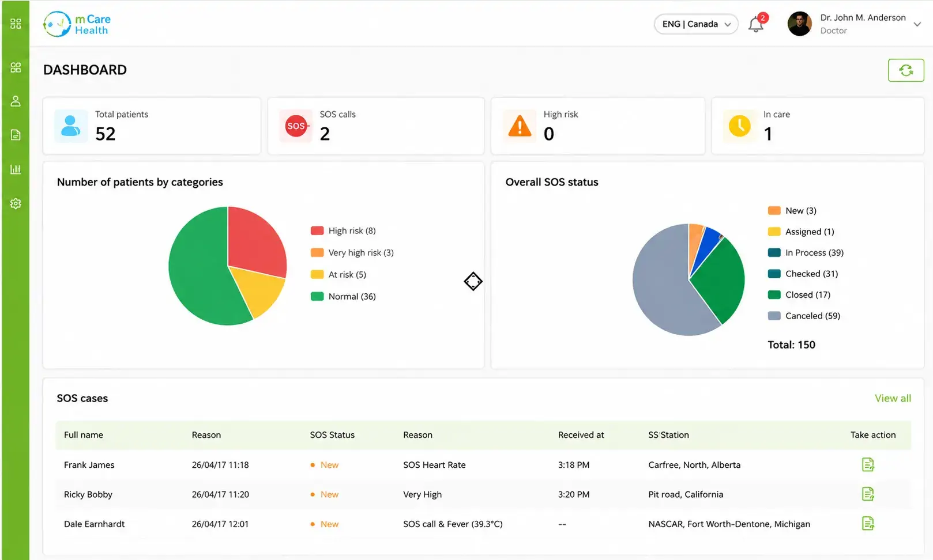Screen dimensions: 933x560
Task: Open the menu grid icon atop sidebar
Action: (x=16, y=24)
